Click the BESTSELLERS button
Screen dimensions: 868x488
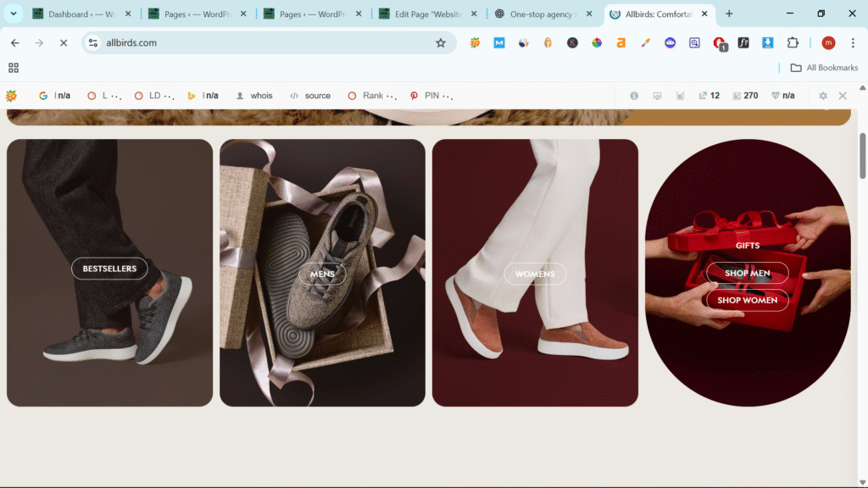pos(109,269)
